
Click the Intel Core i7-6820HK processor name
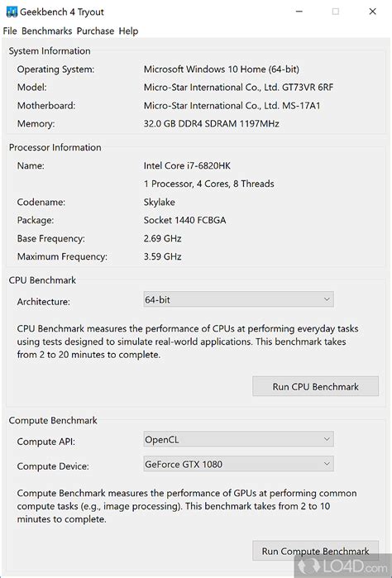[x=187, y=165]
